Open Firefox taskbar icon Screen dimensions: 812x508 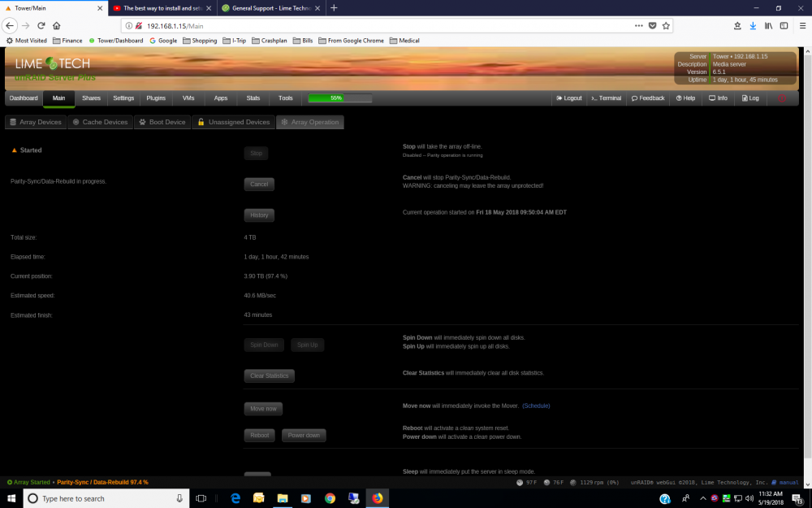(377, 498)
